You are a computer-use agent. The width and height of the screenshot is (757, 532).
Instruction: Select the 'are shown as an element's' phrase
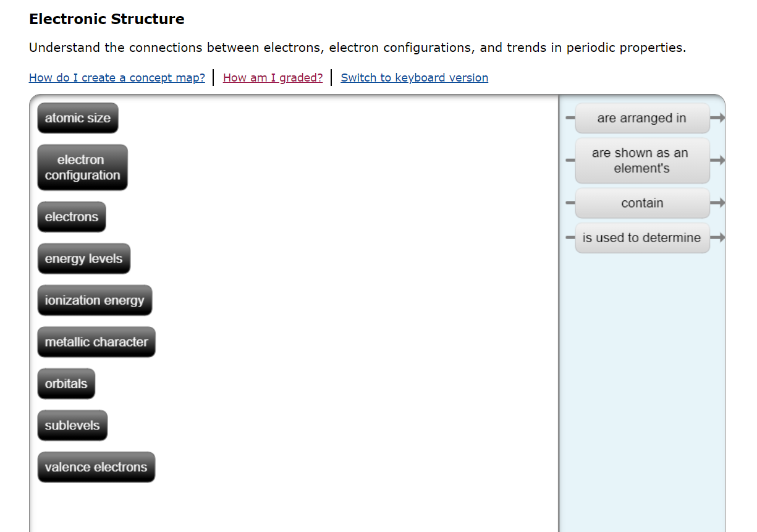642,160
